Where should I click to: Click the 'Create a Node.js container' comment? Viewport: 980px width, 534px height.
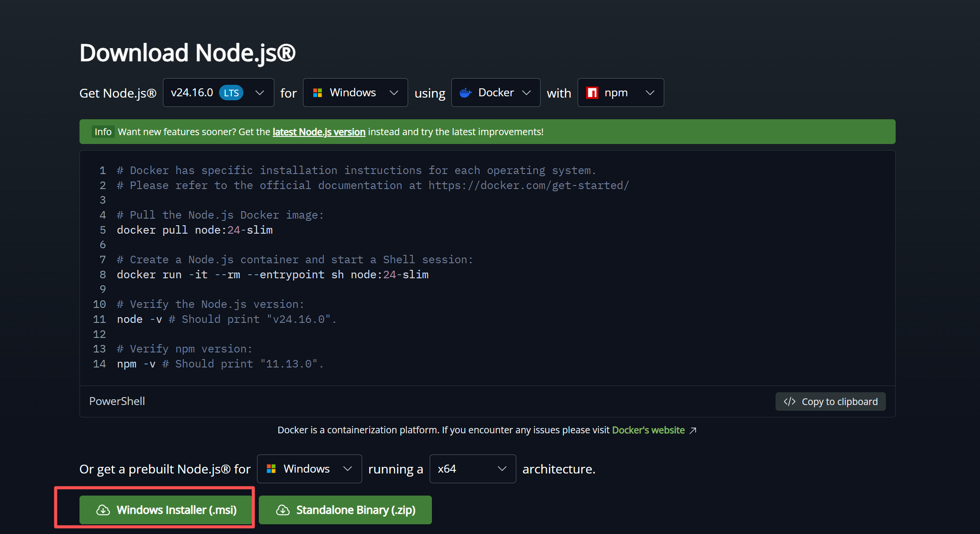click(295, 260)
